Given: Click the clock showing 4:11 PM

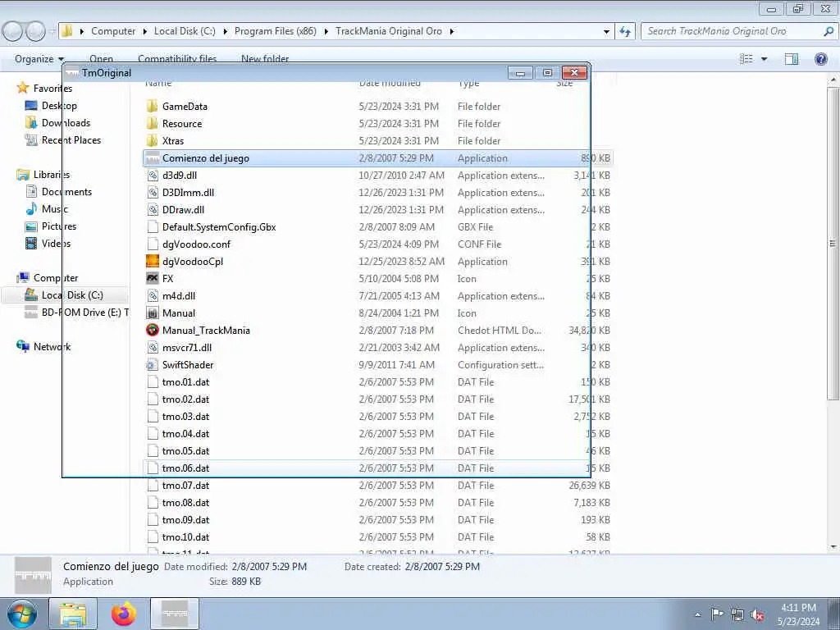Looking at the screenshot, I should click(x=798, y=608).
